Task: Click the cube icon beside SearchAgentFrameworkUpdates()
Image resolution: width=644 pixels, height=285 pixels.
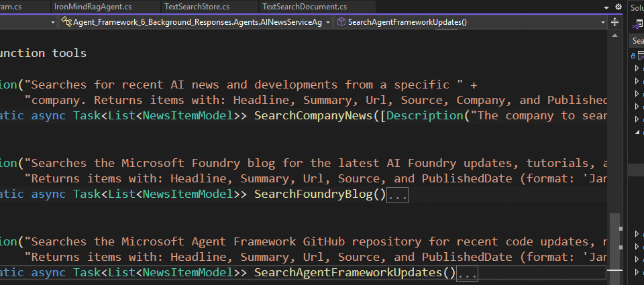Action: coord(341,22)
